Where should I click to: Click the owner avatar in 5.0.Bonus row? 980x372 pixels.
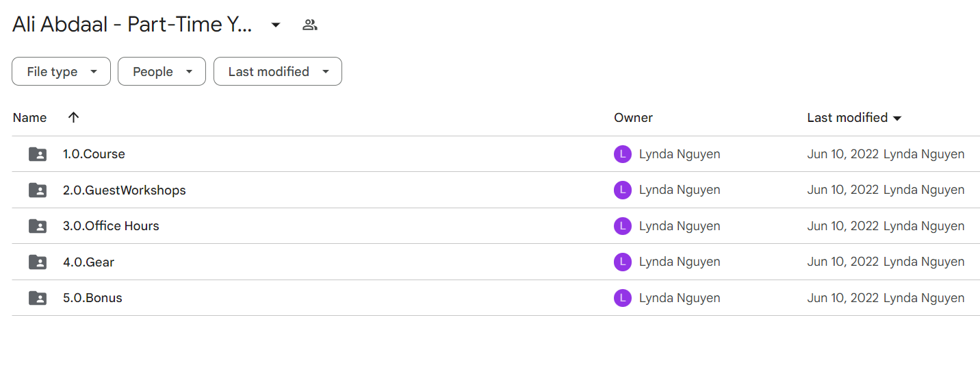tap(622, 298)
